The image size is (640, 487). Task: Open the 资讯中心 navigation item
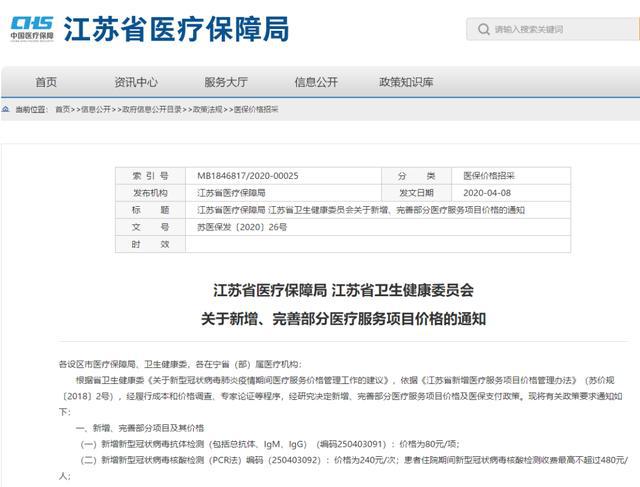coord(136,82)
